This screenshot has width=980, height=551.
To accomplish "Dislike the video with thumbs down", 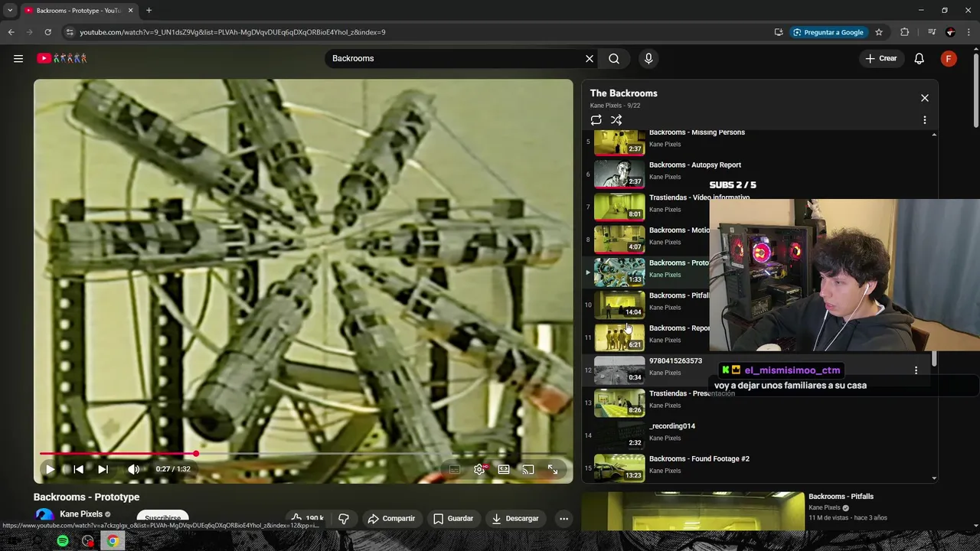I will (x=344, y=518).
